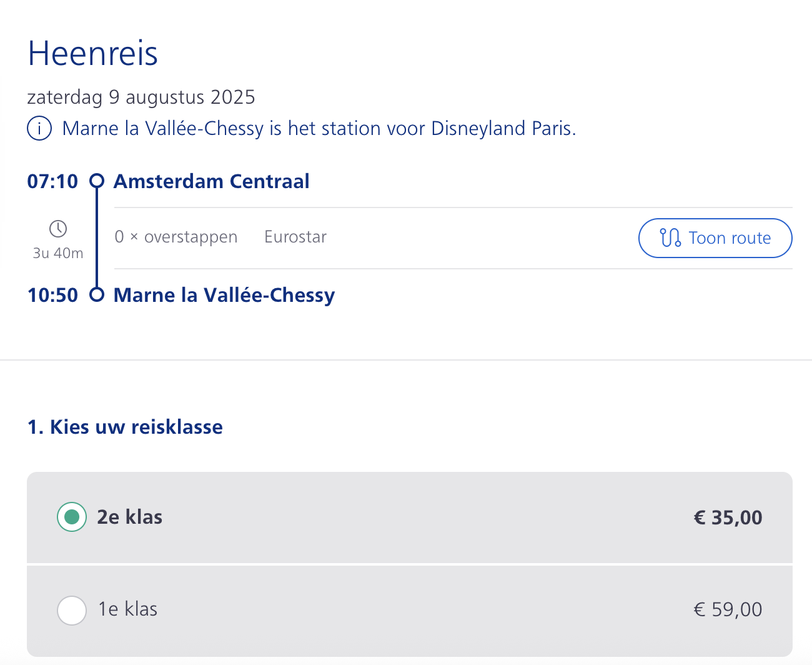Click the route icon inside Toon route button
Screen dimensions: 812x665
[671, 238]
